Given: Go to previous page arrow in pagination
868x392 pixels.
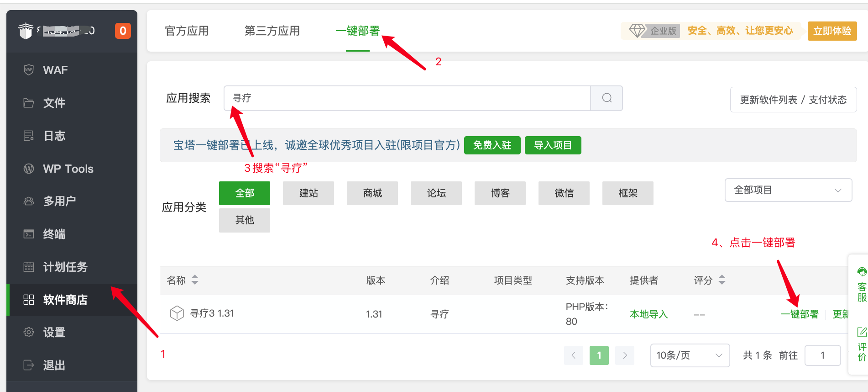Looking at the screenshot, I should [x=574, y=355].
